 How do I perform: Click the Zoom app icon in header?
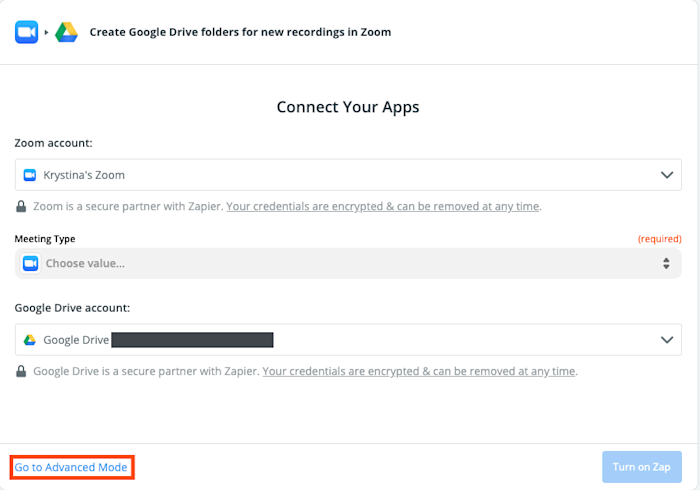(26, 32)
